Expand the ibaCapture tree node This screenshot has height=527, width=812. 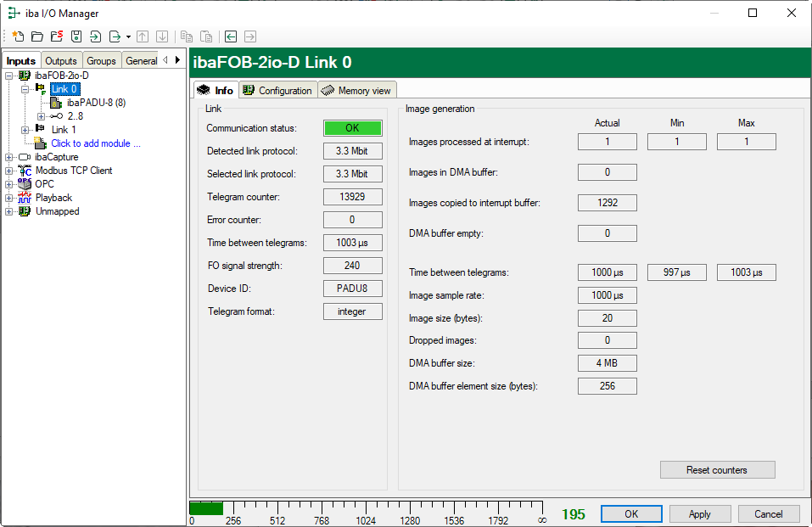(9, 157)
